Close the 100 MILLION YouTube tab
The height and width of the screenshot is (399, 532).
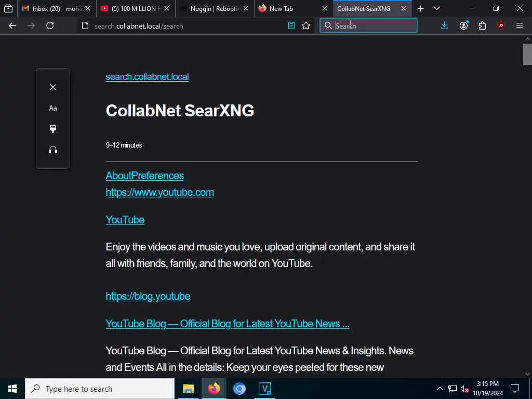pos(167,8)
